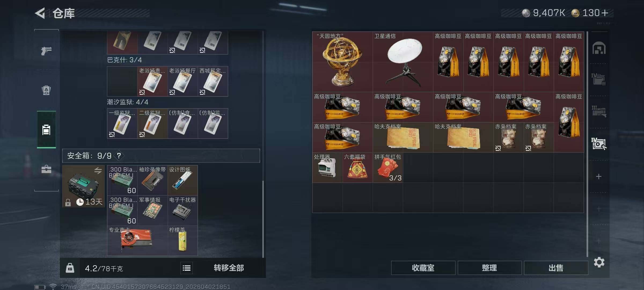Click the 六套福袋 lucky bag item
This screenshot has height=290, width=644.
click(357, 168)
